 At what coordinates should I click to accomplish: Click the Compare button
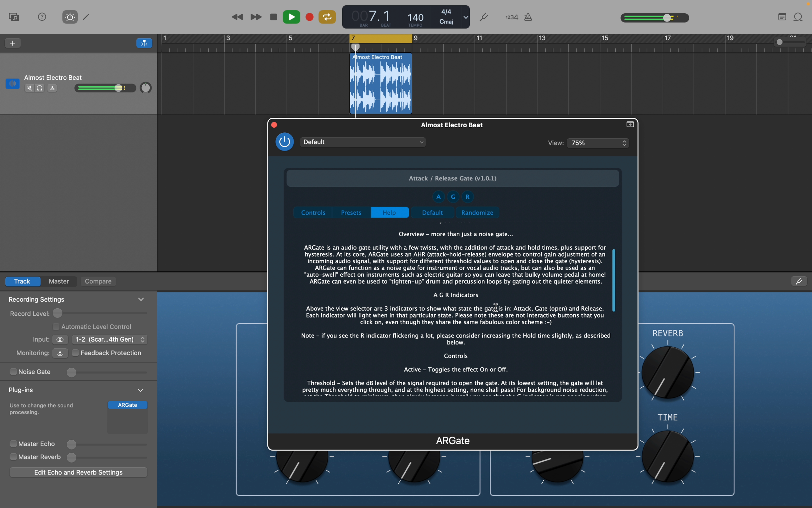coord(98,281)
